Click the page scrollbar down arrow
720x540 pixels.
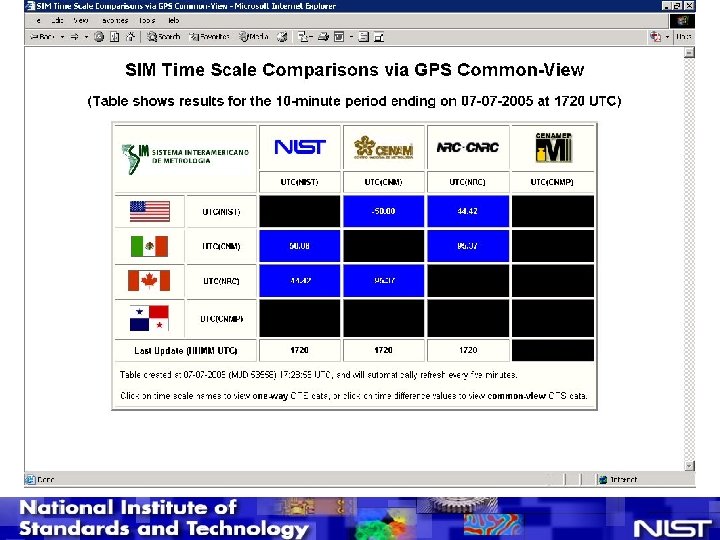(x=689, y=466)
